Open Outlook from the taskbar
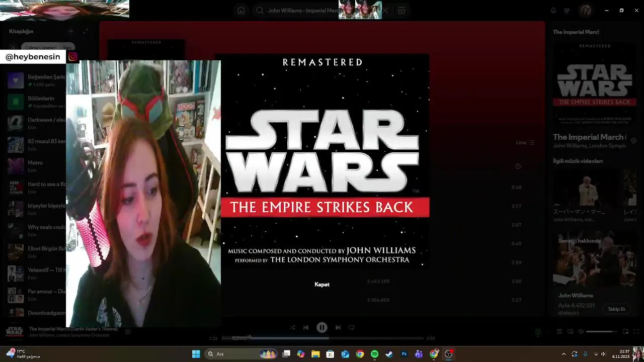The image size is (644, 362). 345,354
